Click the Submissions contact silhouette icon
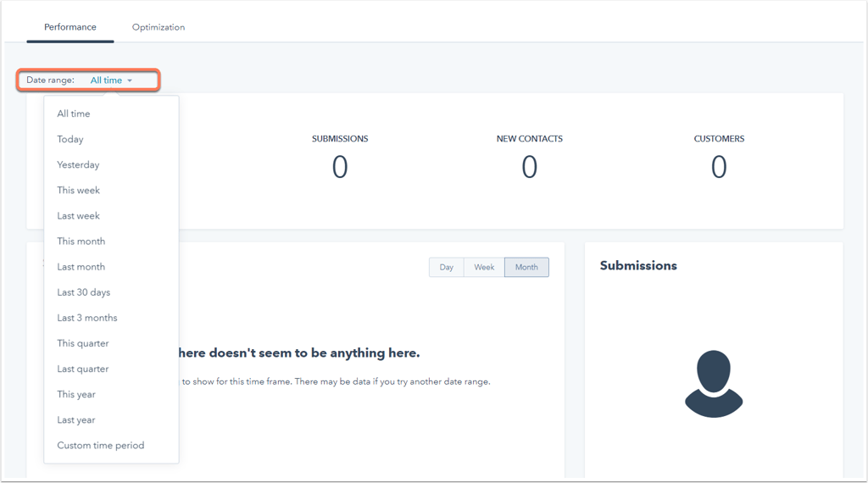The width and height of the screenshot is (868, 483). (x=714, y=383)
